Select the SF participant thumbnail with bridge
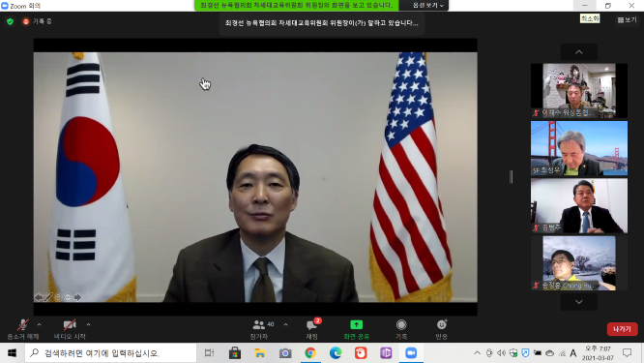 (578, 148)
